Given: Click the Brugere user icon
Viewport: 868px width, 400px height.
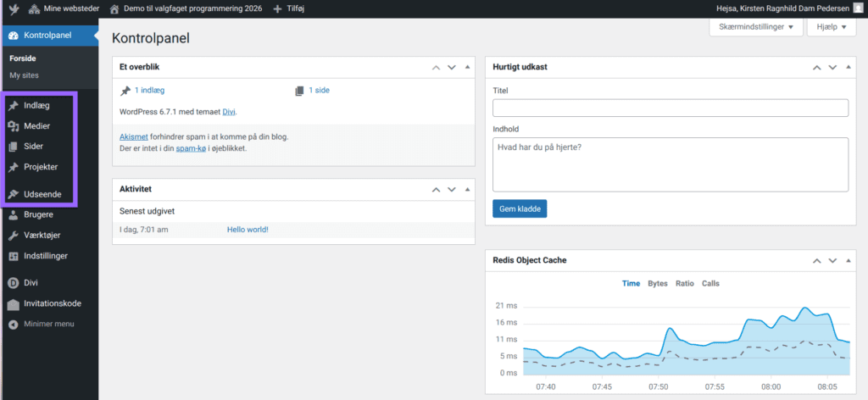Looking at the screenshot, I should 13,215.
